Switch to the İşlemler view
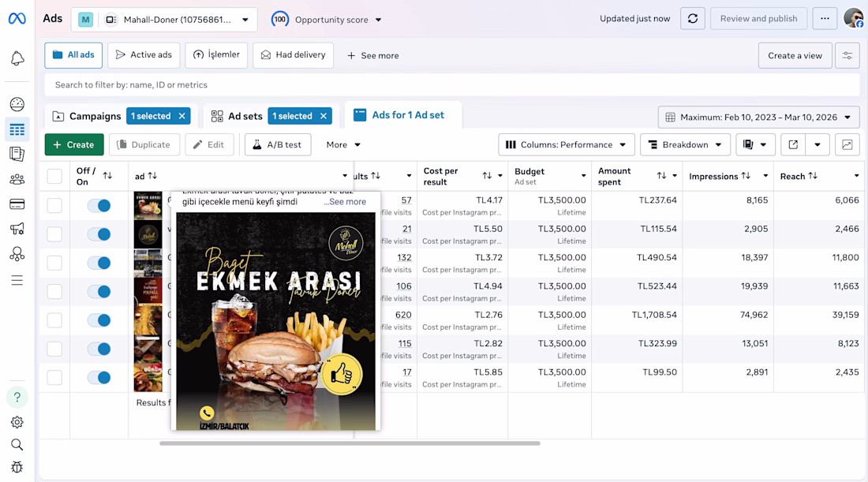Viewport: 868px width, 482px height. pyautogui.click(x=216, y=55)
